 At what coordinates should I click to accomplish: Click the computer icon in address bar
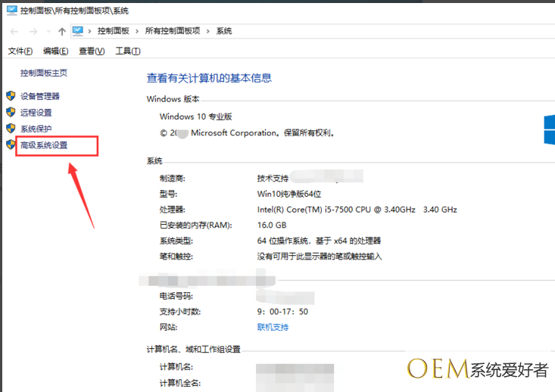click(77, 31)
